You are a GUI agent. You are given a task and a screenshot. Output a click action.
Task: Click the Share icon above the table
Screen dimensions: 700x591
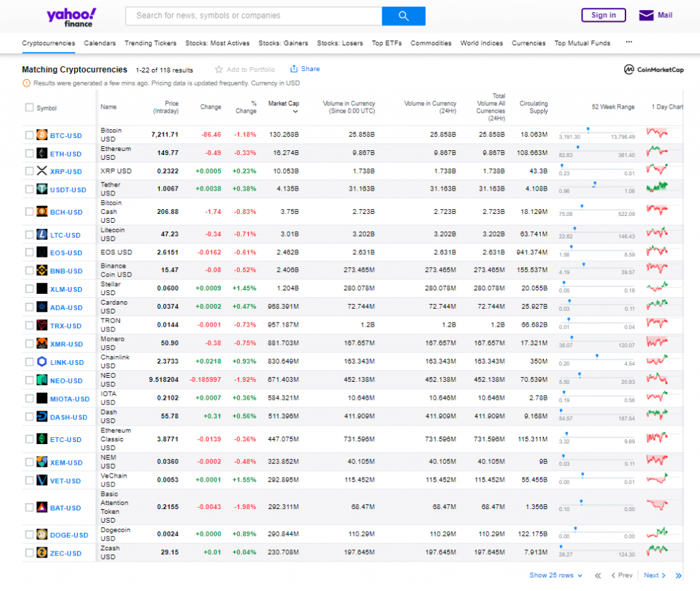294,69
